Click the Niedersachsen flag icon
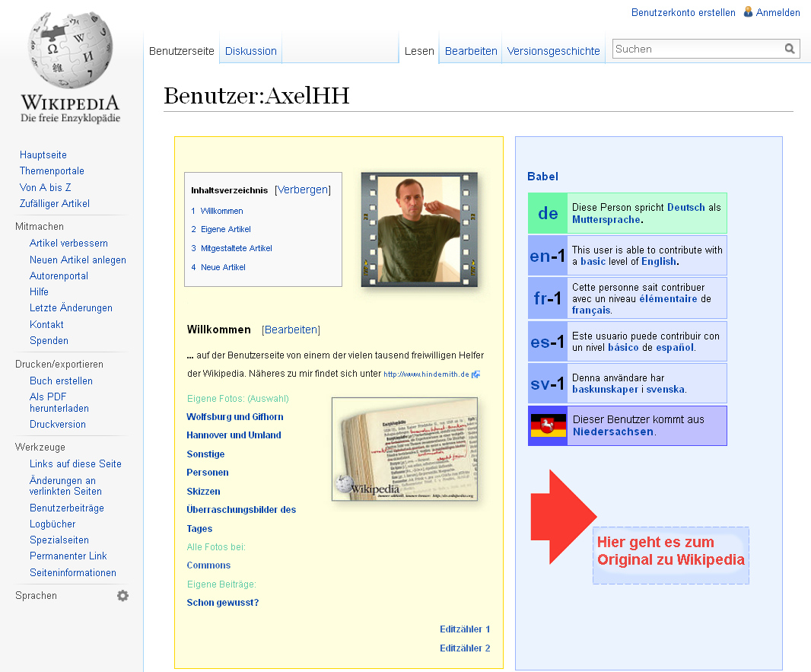This screenshot has width=811, height=672. tap(549, 425)
